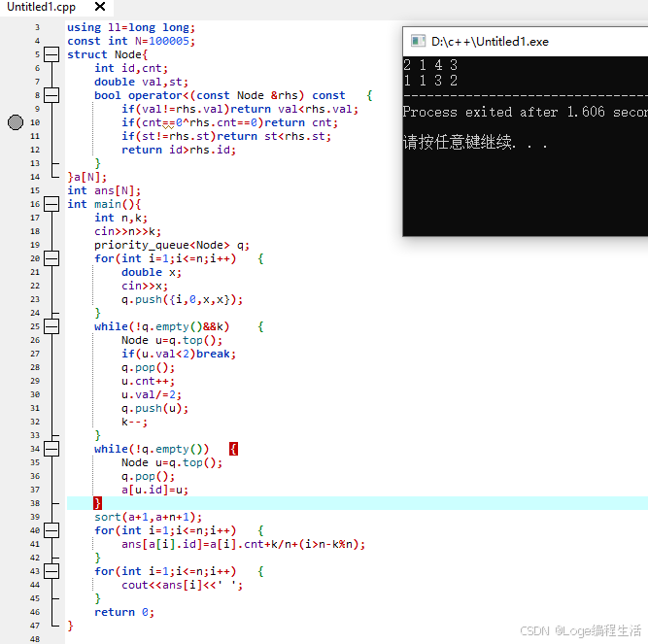Click "cout<<ans[i]<<' ';" on line 44
Viewport: 648px width, 644px height.
coord(182,585)
